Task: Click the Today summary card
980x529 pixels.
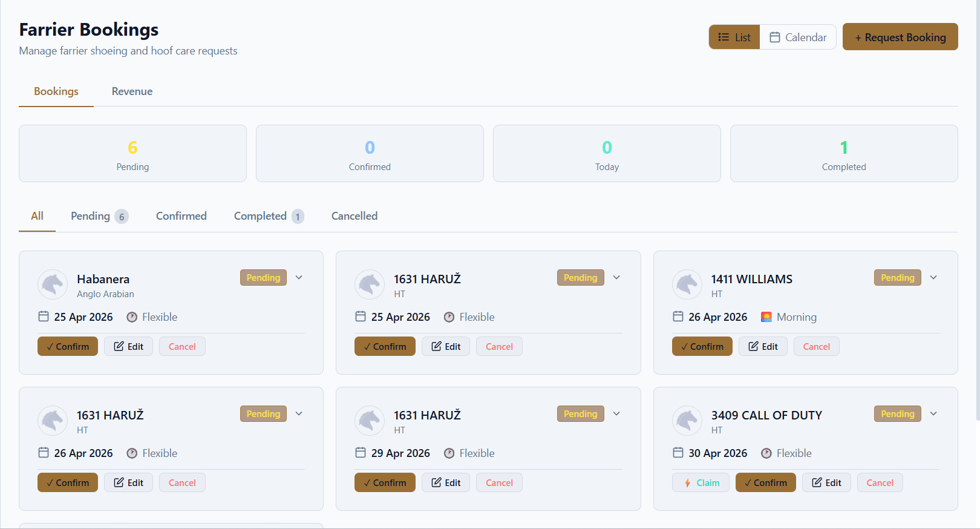Action: pyautogui.click(x=607, y=153)
